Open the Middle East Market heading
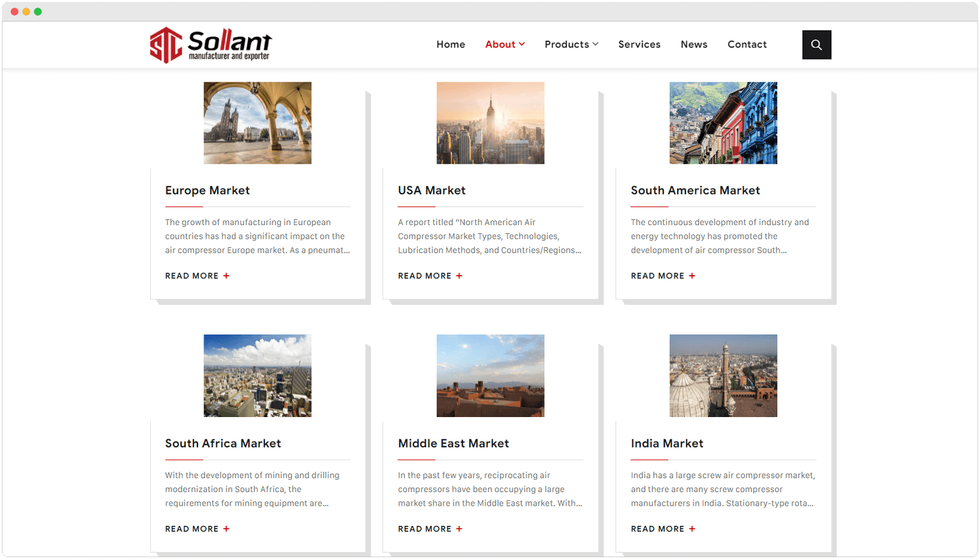This screenshot has width=980, height=559. (x=454, y=443)
